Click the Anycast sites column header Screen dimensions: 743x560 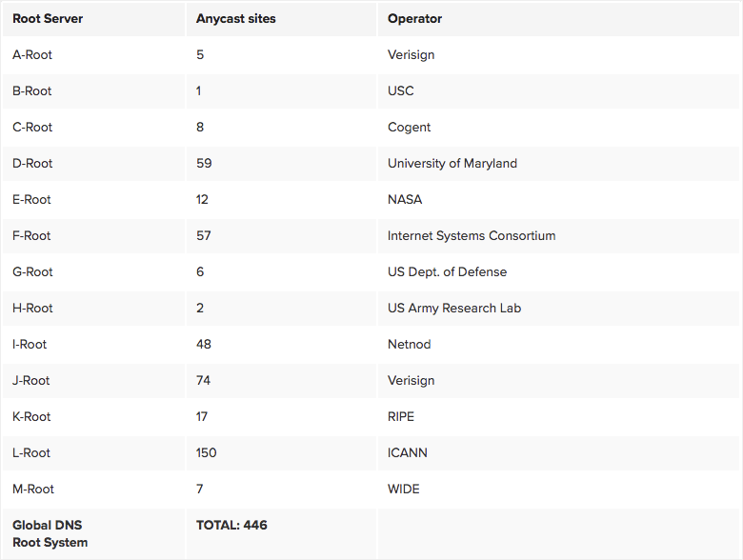[x=235, y=19]
